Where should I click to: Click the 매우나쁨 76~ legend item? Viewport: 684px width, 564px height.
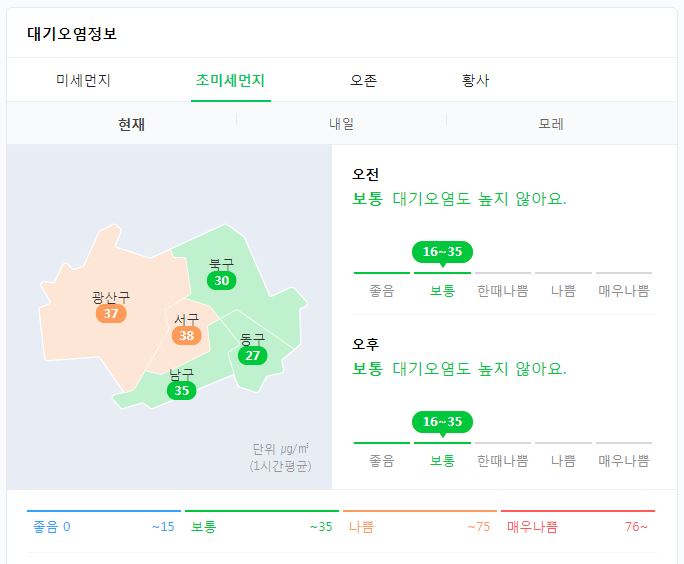pos(578,526)
